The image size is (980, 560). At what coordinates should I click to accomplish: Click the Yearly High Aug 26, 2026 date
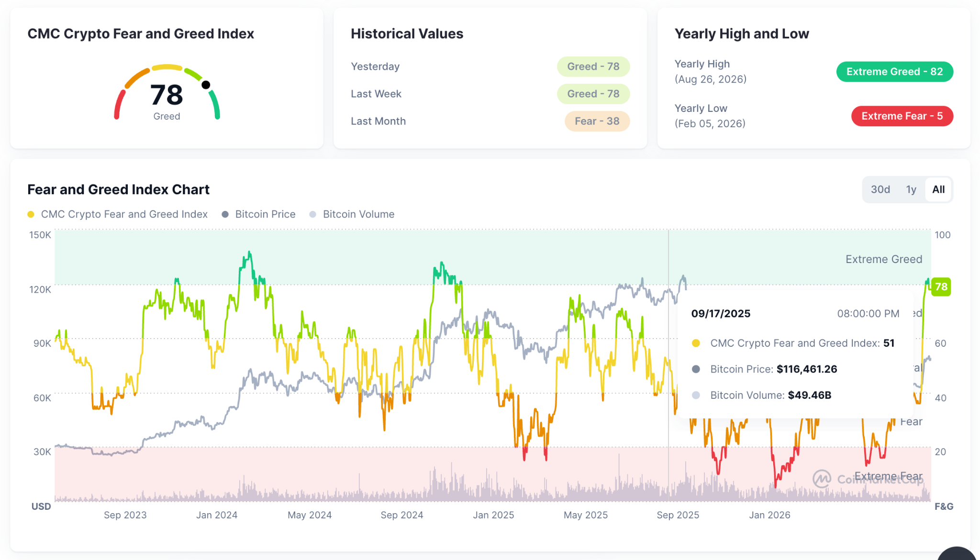point(711,79)
